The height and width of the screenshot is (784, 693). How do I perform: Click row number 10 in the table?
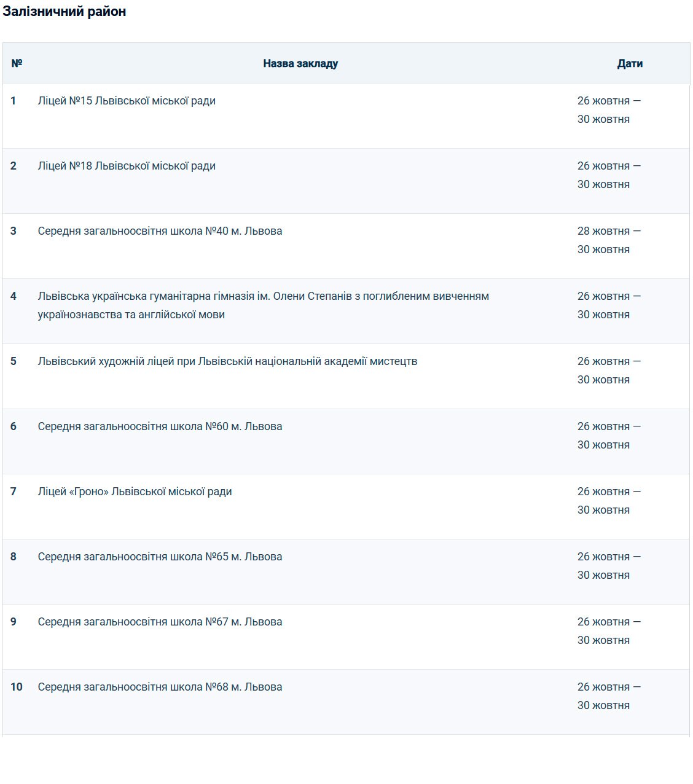click(17, 687)
